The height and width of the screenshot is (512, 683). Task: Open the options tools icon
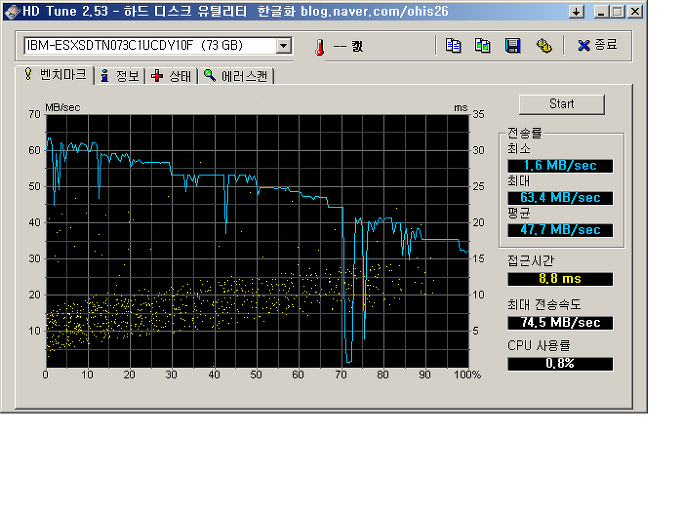[x=544, y=45]
